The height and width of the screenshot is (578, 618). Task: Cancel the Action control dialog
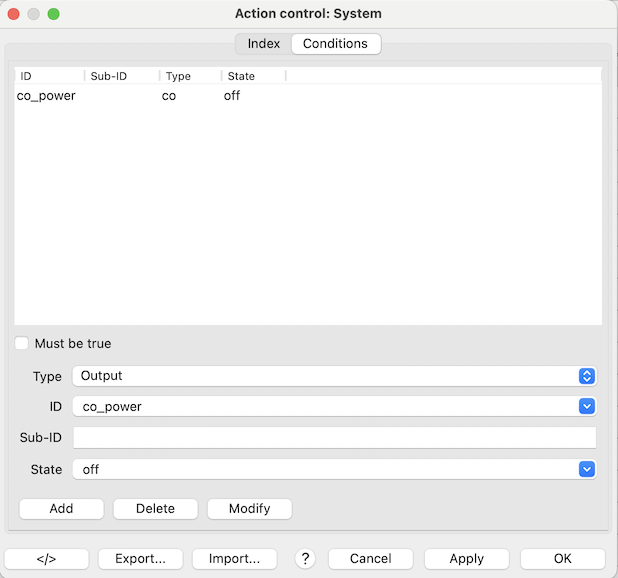tap(370, 559)
